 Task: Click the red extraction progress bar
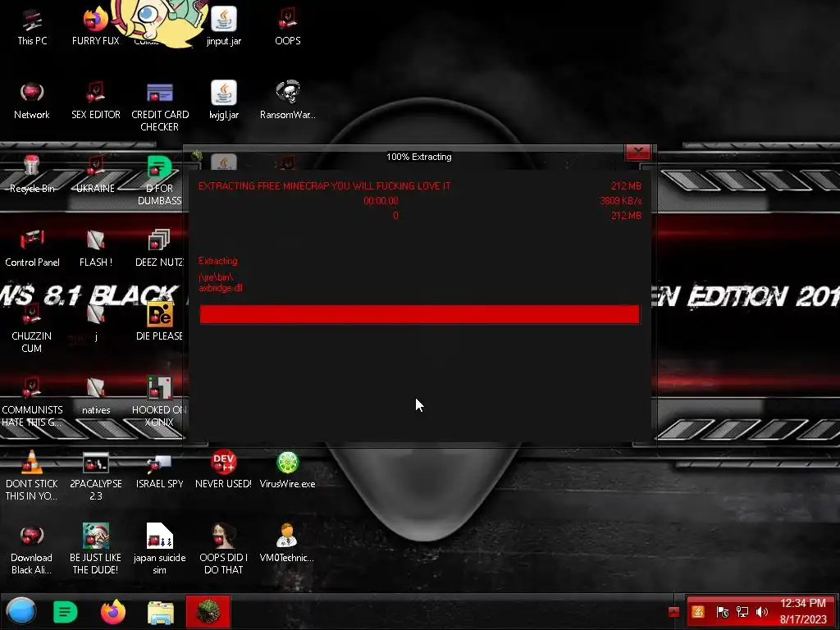(x=419, y=314)
